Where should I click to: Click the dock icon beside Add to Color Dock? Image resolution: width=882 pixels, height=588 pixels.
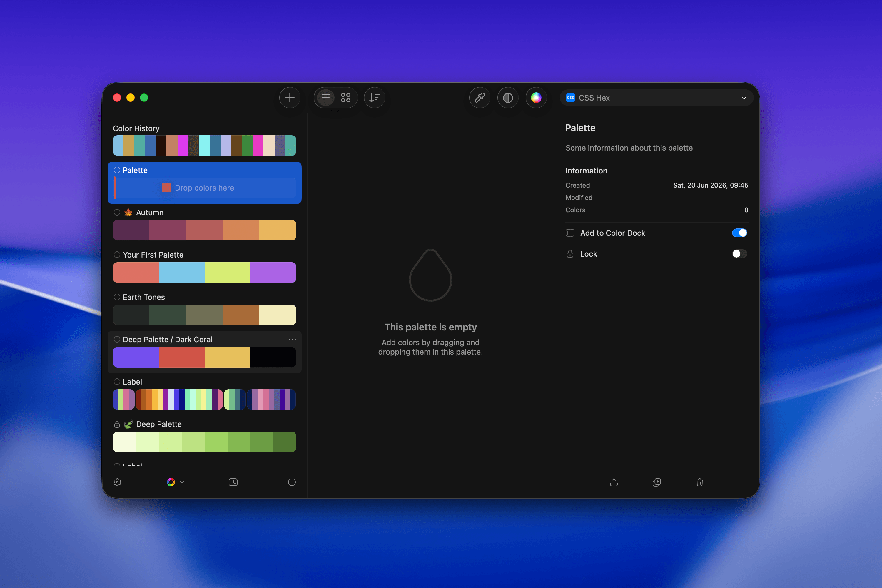point(570,233)
